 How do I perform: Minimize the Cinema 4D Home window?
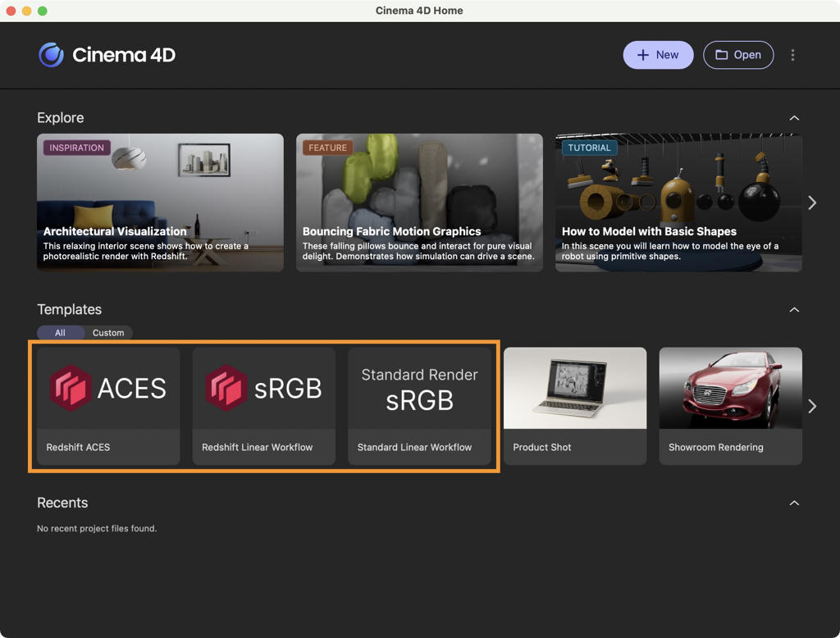[26, 11]
